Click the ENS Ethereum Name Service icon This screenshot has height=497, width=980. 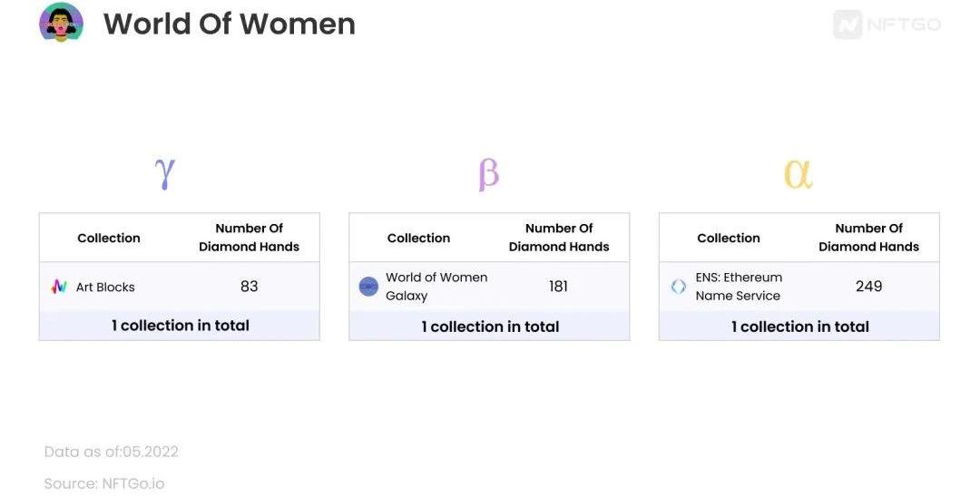coord(679,287)
